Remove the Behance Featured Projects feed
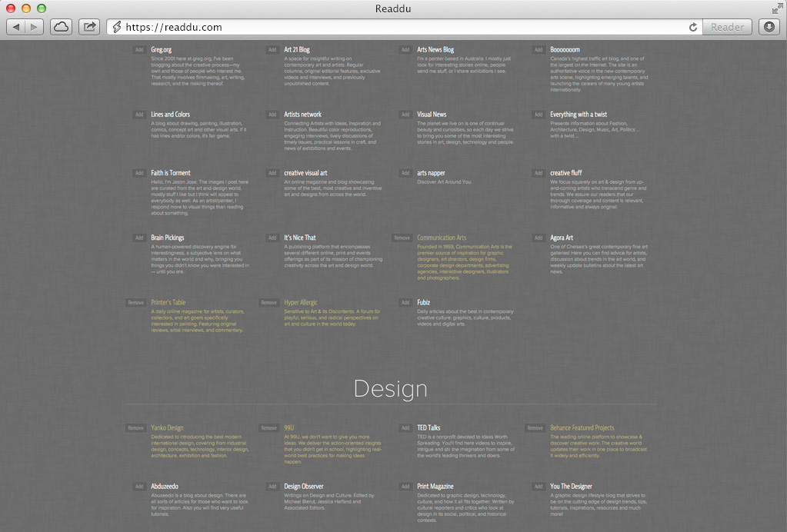Image resolution: width=787 pixels, height=532 pixels. click(535, 427)
